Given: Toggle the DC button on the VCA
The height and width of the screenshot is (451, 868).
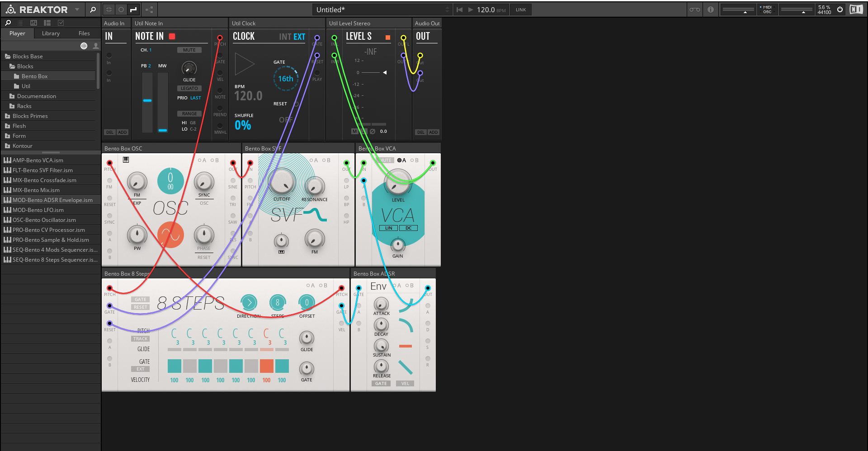Looking at the screenshot, I should (x=409, y=228).
